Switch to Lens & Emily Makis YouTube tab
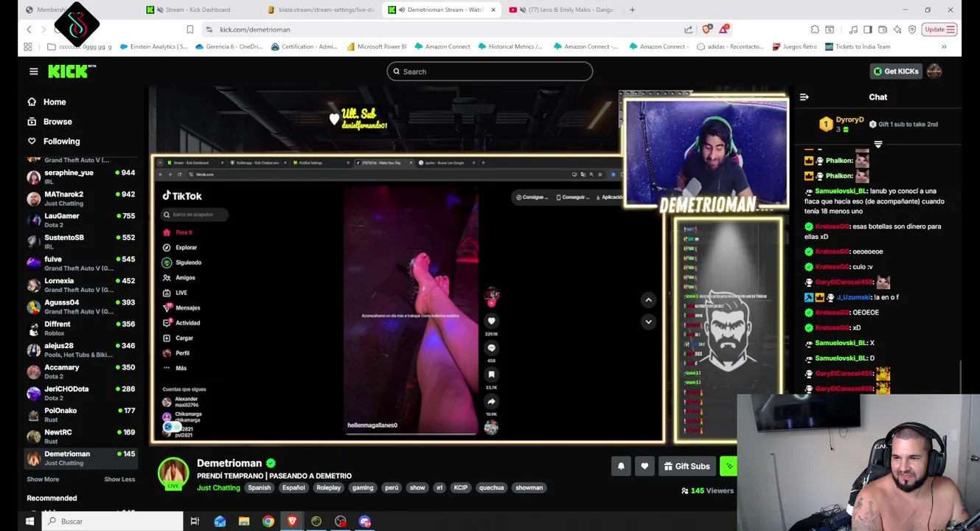 [562, 10]
